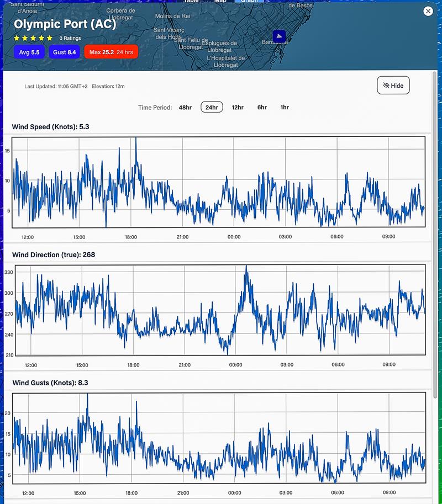Click the Elevation: 12m text
The image size is (442, 504).
point(108,86)
